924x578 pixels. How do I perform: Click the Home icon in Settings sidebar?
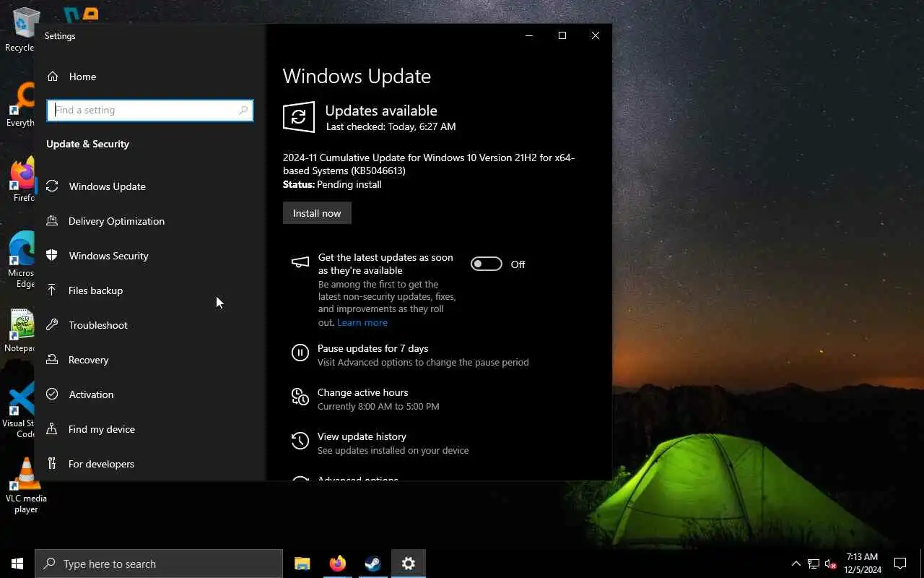coord(52,77)
